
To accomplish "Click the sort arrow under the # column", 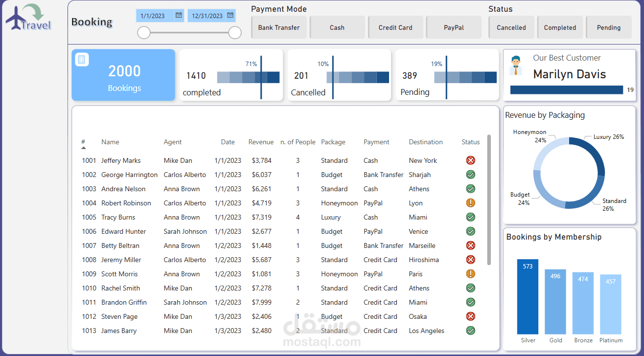I will [x=83, y=148].
